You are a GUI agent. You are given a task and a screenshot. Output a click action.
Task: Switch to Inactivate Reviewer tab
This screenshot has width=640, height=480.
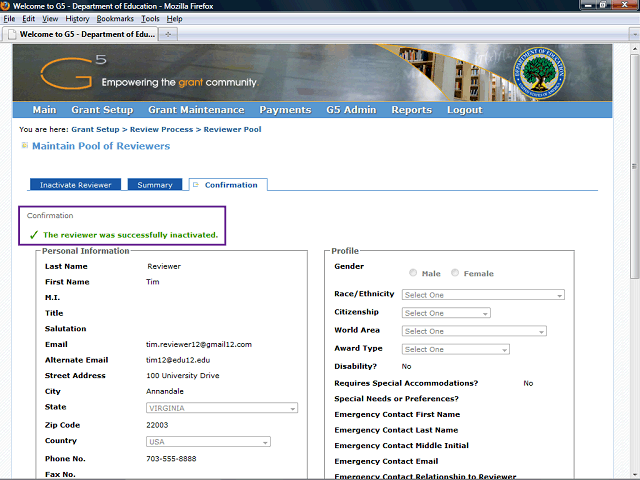click(76, 185)
